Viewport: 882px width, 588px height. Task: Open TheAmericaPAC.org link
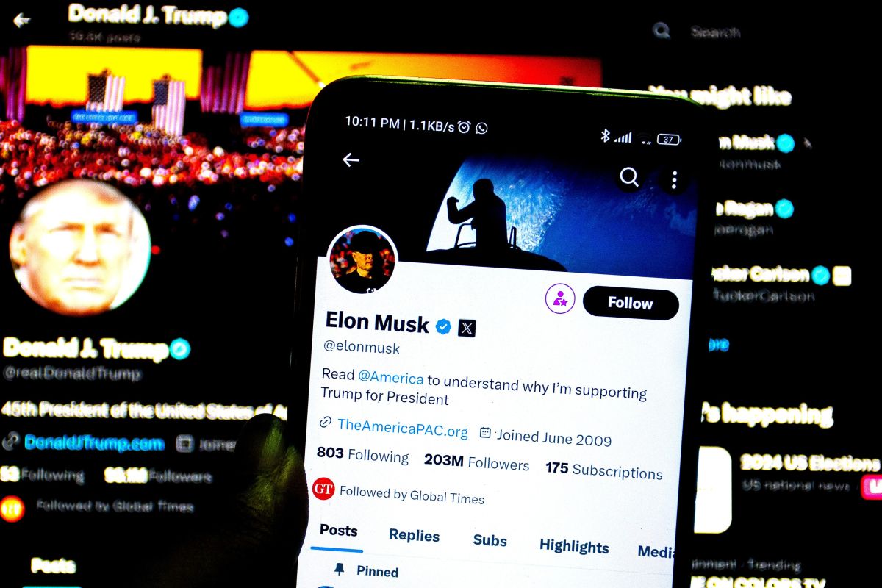pos(403,427)
